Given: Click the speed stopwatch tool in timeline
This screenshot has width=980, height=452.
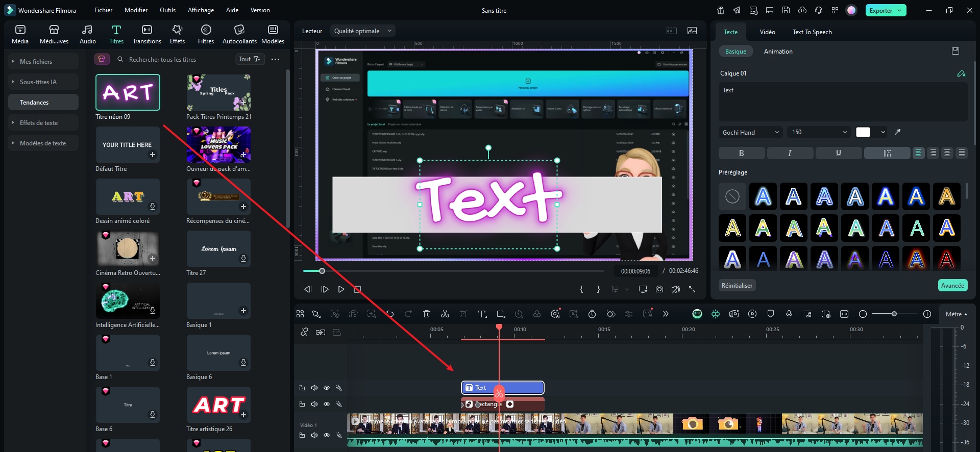Looking at the screenshot, I should pyautogui.click(x=592, y=314).
